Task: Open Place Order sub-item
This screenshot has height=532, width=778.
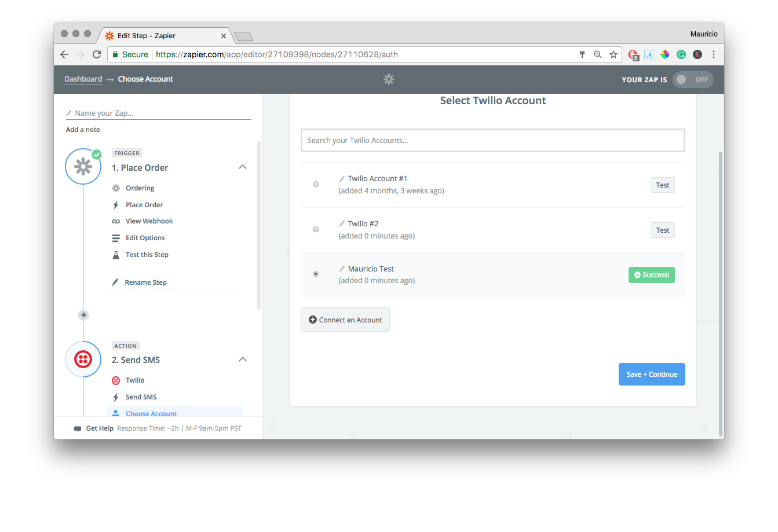Action: point(144,205)
